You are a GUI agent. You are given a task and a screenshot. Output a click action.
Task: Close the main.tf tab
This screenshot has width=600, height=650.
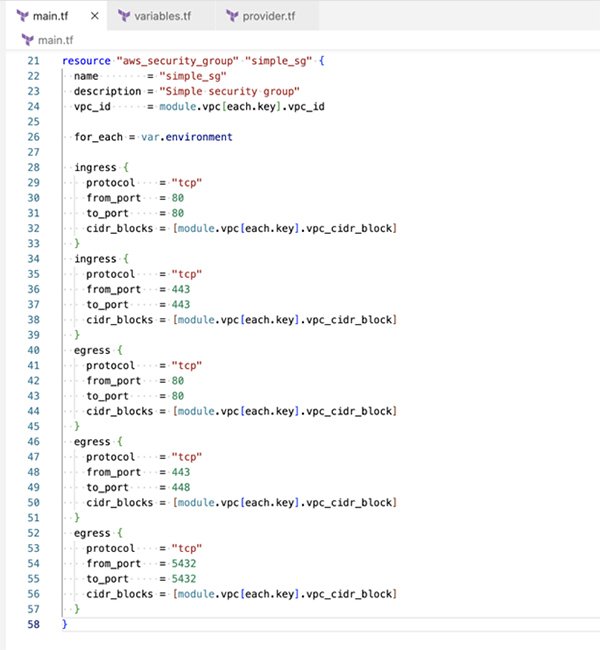(93, 16)
